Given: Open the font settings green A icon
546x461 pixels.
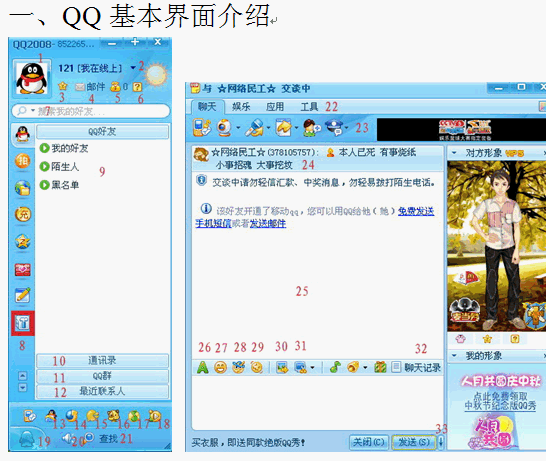Looking at the screenshot, I should 203,368.
